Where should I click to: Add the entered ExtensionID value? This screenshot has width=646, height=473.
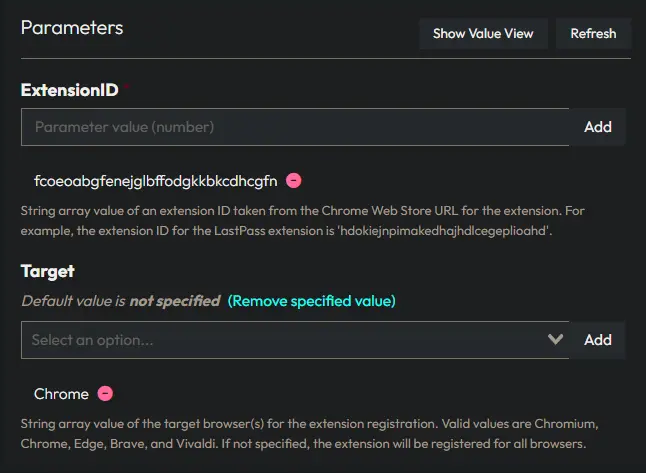pyautogui.click(x=598, y=127)
